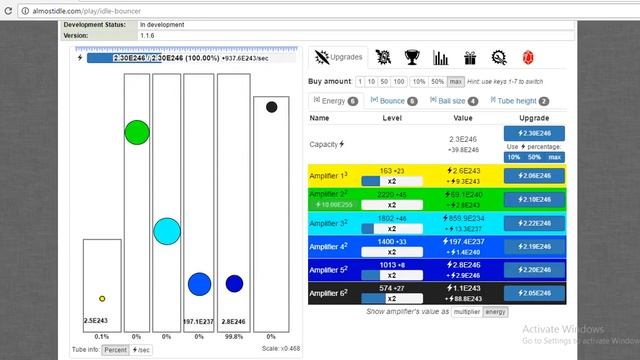Image resolution: width=640 pixels, height=360 pixels.
Task: Click the energy capacity progress bar
Action: (191, 58)
